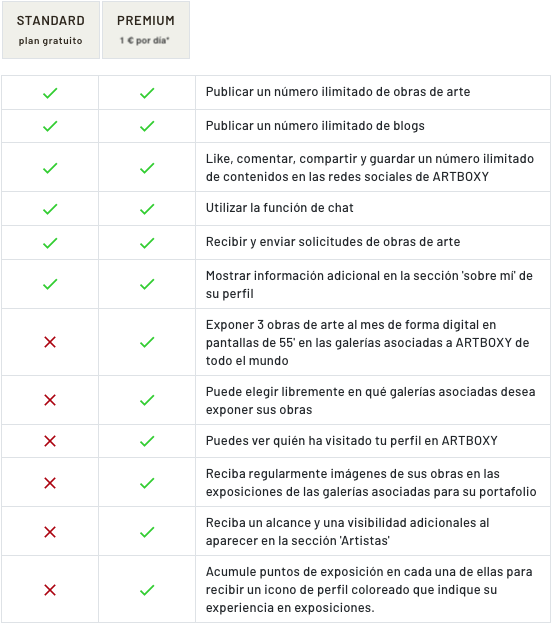Click 'Recibir y enviar solicitudes' feature text

(x=333, y=242)
